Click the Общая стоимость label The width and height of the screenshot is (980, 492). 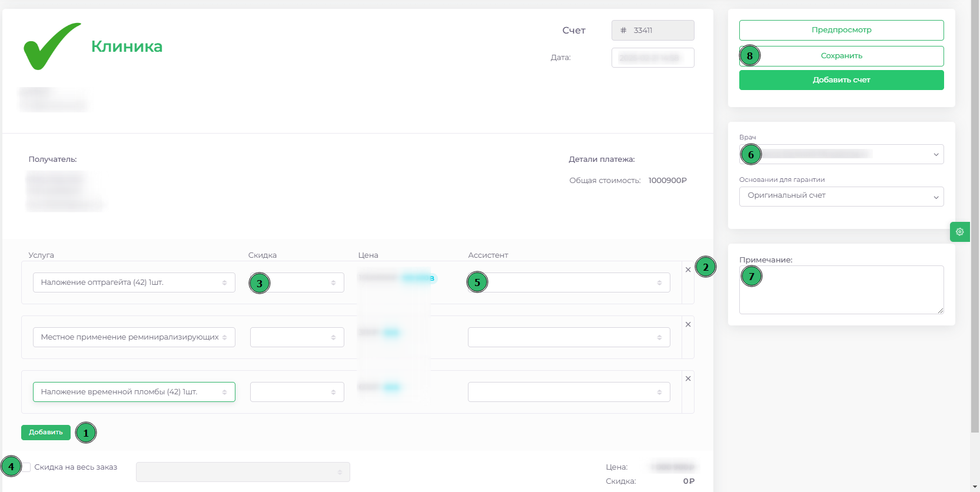tap(604, 181)
